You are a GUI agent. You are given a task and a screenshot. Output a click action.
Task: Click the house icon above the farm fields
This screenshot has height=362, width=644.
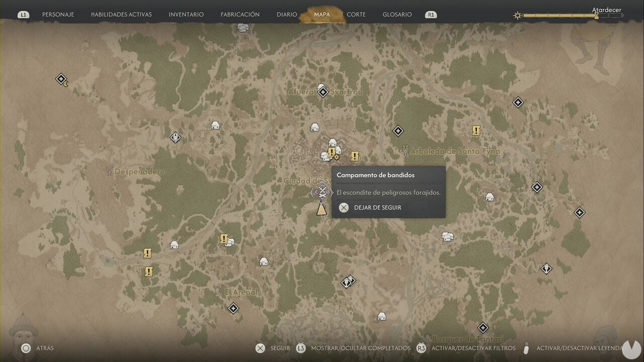(315, 127)
